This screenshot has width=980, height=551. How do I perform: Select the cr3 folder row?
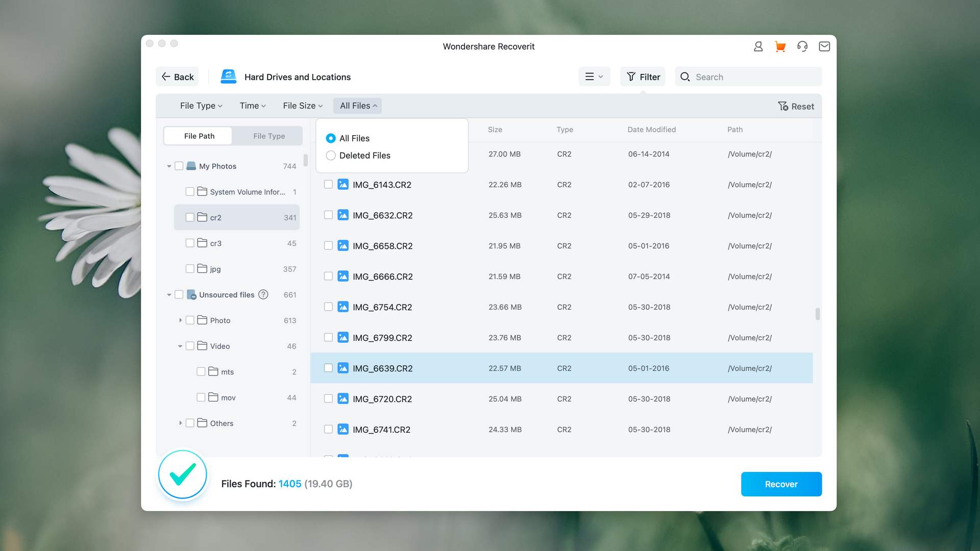tap(236, 243)
